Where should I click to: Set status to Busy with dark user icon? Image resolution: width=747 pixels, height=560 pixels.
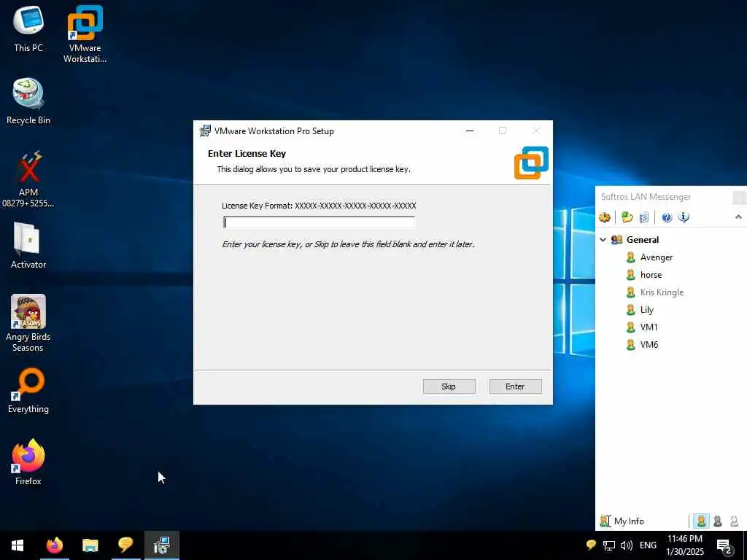[x=718, y=521]
